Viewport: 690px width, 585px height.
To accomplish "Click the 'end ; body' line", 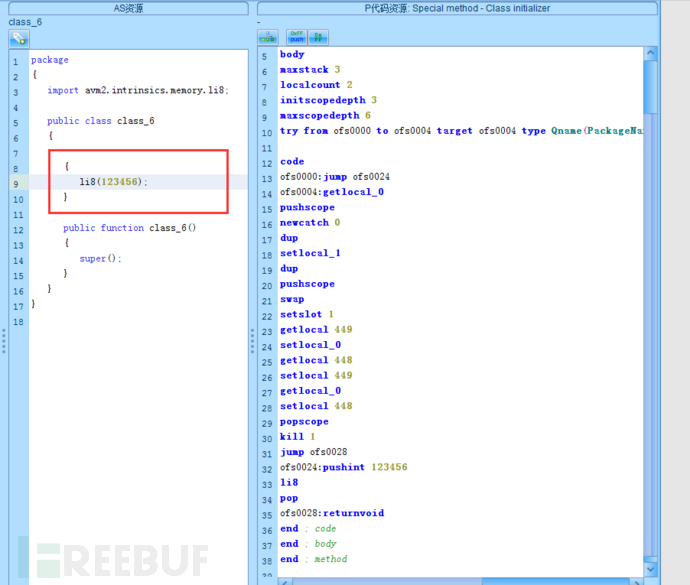I will pyautogui.click(x=308, y=544).
